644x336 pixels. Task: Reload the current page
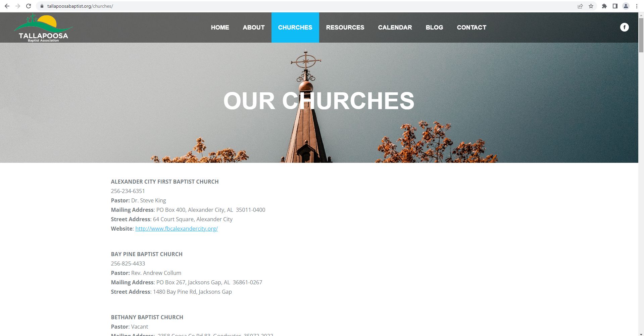[x=29, y=6]
